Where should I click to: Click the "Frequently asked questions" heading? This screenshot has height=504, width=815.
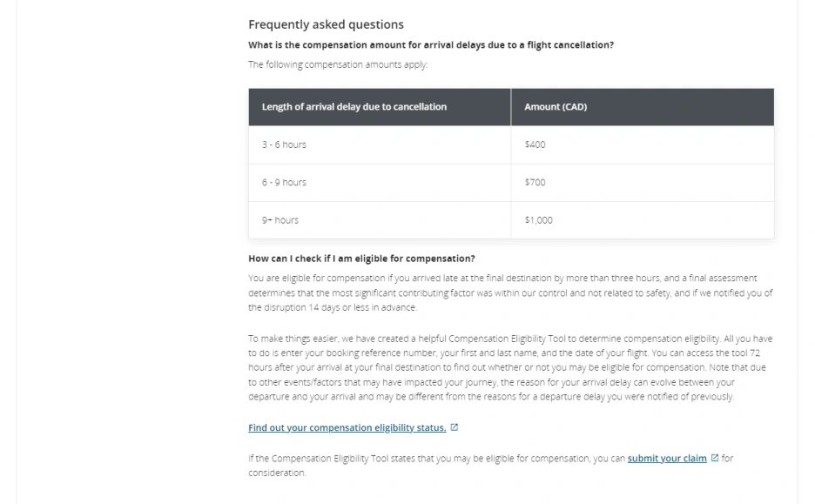coord(326,24)
